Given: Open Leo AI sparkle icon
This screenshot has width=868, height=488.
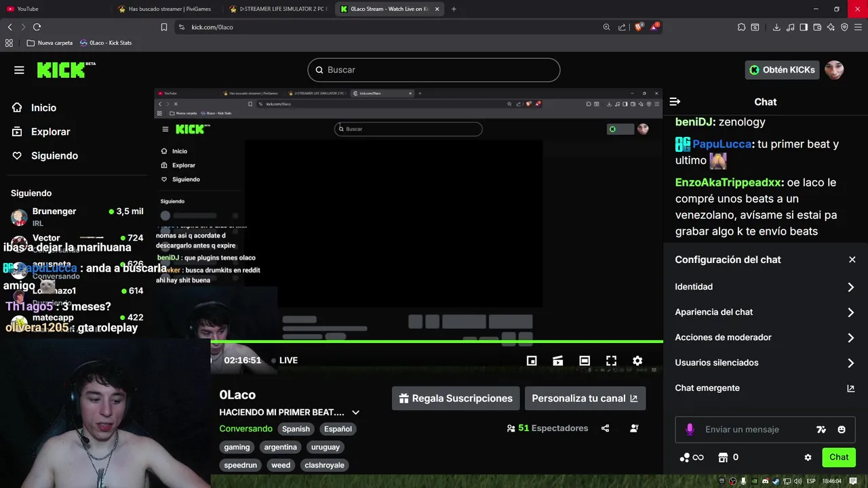Looking at the screenshot, I should click(x=831, y=27).
